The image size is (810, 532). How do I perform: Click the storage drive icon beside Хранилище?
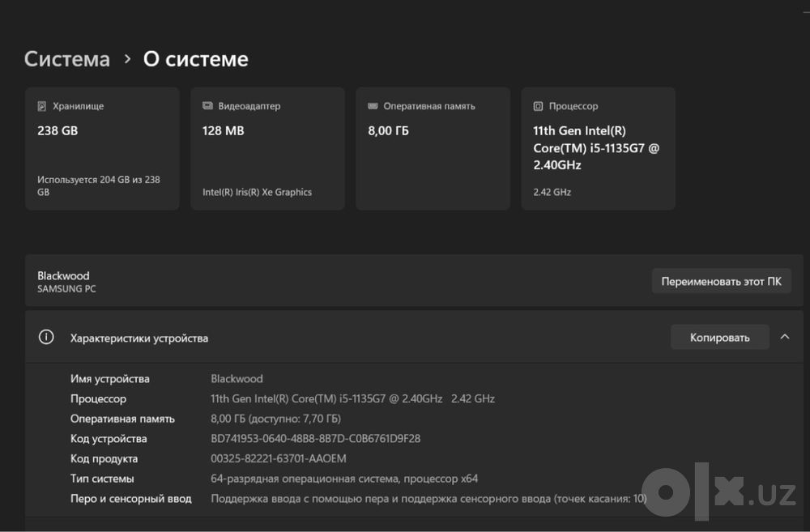click(x=42, y=106)
